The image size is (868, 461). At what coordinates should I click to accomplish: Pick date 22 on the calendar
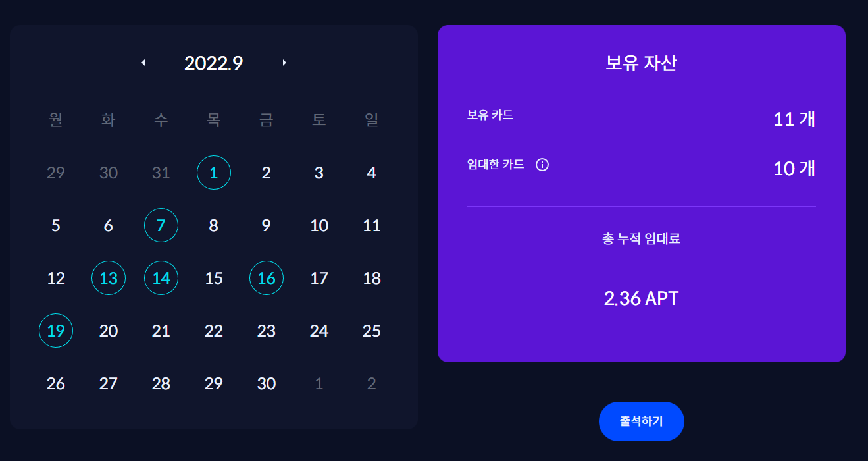(x=214, y=331)
